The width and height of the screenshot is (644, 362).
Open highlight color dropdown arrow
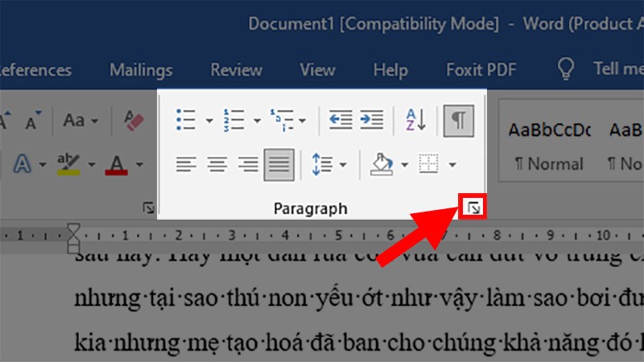92,165
